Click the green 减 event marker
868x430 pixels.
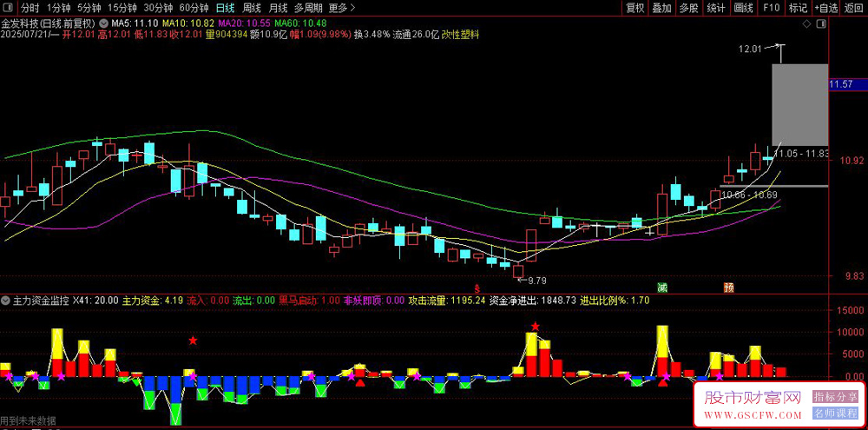click(x=661, y=288)
